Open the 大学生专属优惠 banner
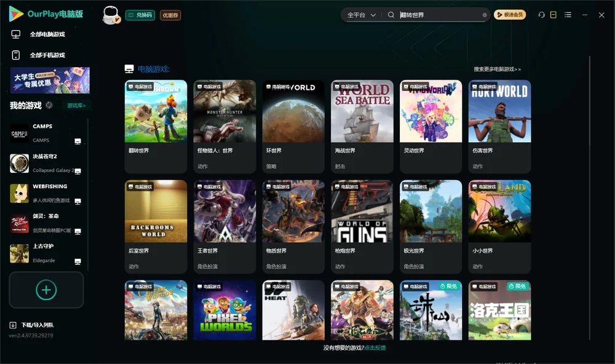Screen dimensions: 615x364 tap(50, 80)
